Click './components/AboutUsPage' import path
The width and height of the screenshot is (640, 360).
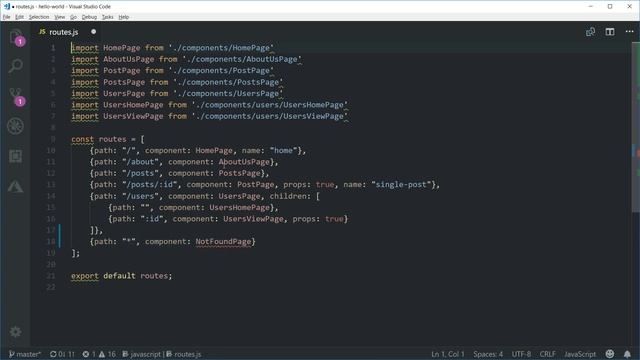pyautogui.click(x=242, y=59)
